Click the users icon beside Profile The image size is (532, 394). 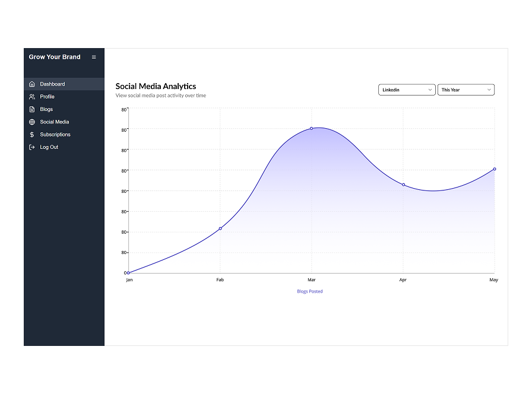(x=32, y=97)
